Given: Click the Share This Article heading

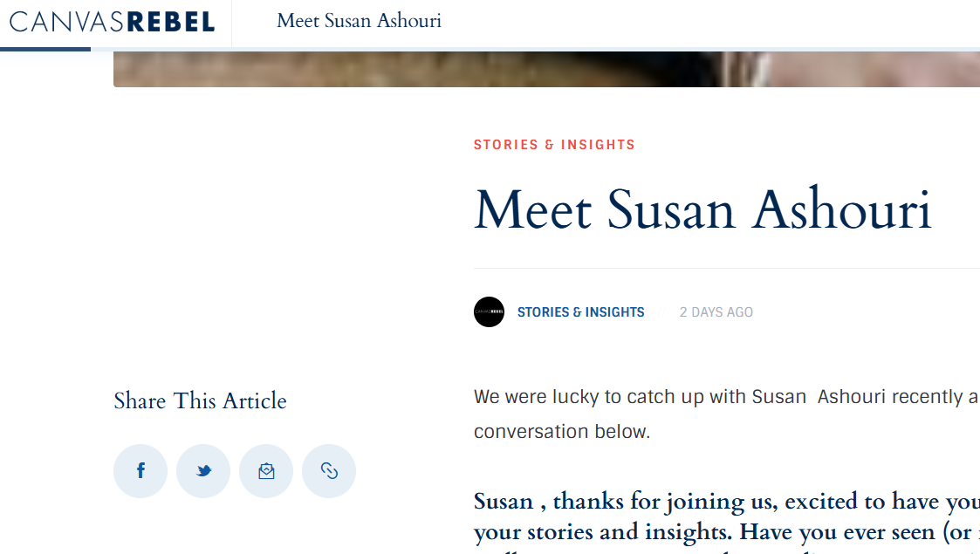Looking at the screenshot, I should 200,401.
